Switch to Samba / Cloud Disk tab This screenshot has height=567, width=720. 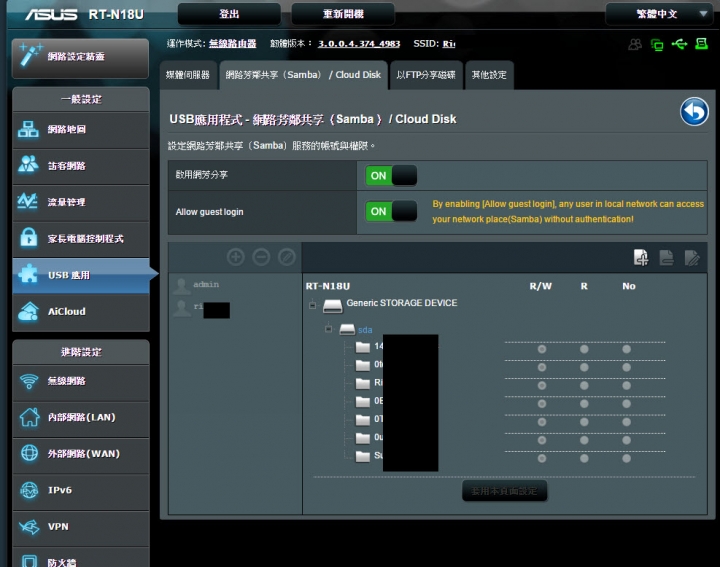tap(303, 75)
